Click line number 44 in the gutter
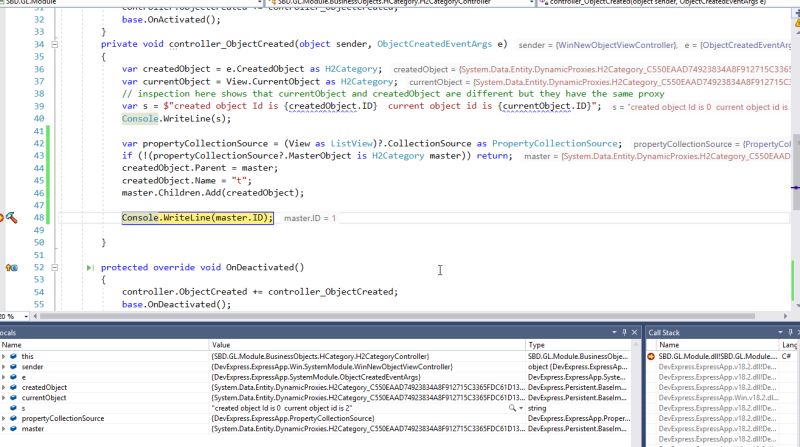This screenshot has width=800, height=447. pyautogui.click(x=39, y=168)
